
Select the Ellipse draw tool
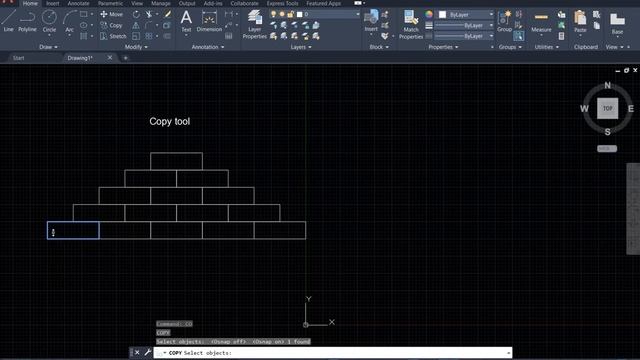[84, 25]
